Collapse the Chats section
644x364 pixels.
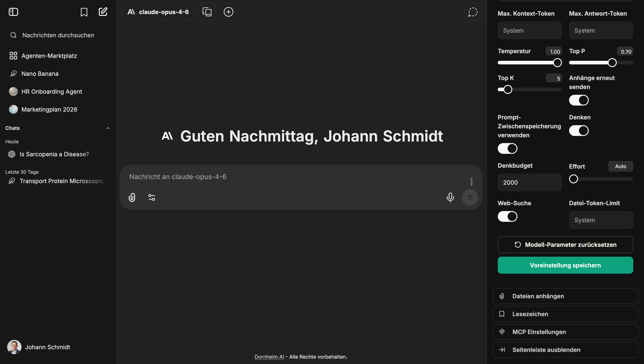point(108,128)
